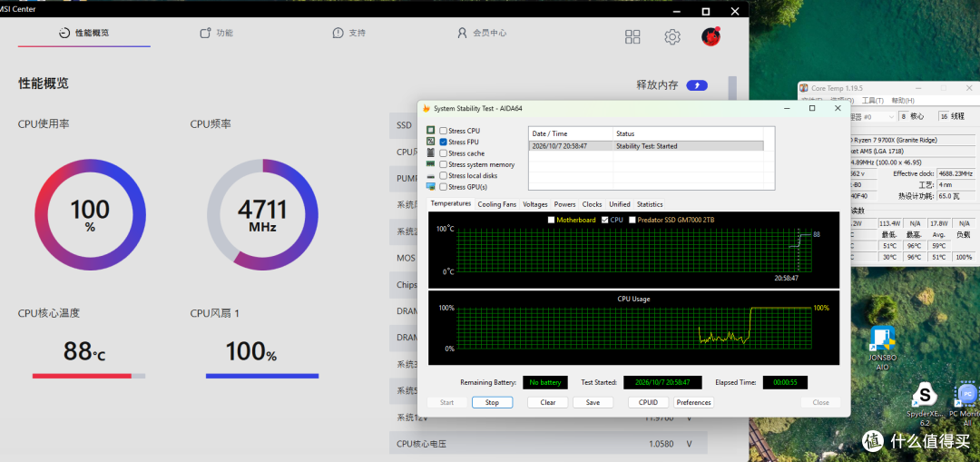This screenshot has width=980, height=462.
Task: Click the SSD row in MSI Center
Action: pyautogui.click(x=404, y=125)
